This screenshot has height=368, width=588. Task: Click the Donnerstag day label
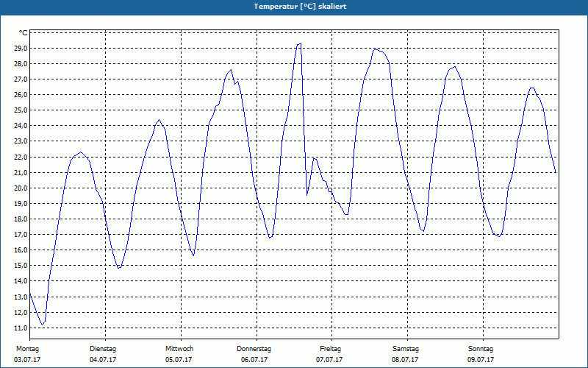point(254,349)
